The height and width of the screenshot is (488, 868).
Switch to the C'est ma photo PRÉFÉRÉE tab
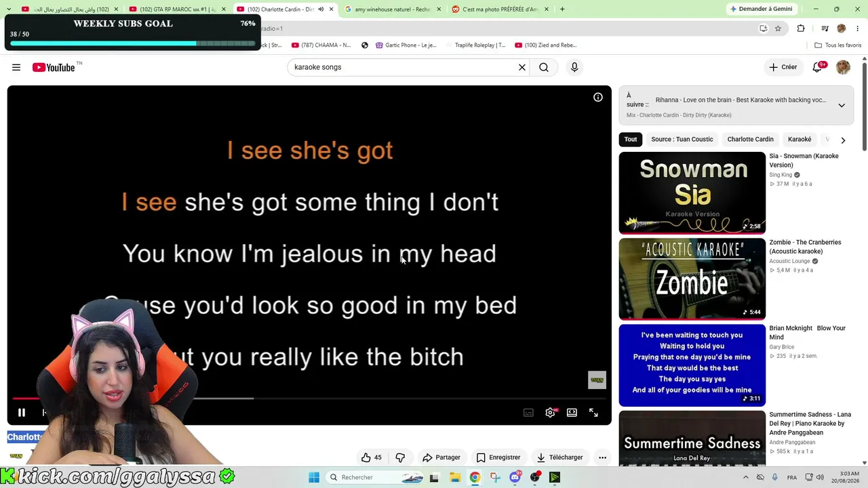point(499,9)
